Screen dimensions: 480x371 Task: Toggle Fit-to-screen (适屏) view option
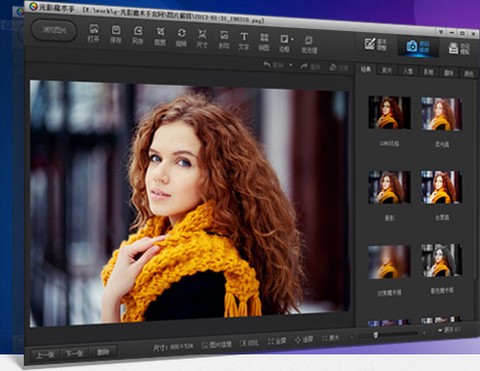point(304,340)
